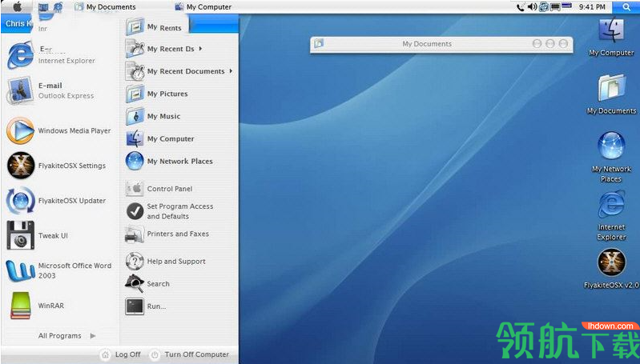Click the My Documents window title bar
Viewport: 640px width, 364px height.
point(441,44)
